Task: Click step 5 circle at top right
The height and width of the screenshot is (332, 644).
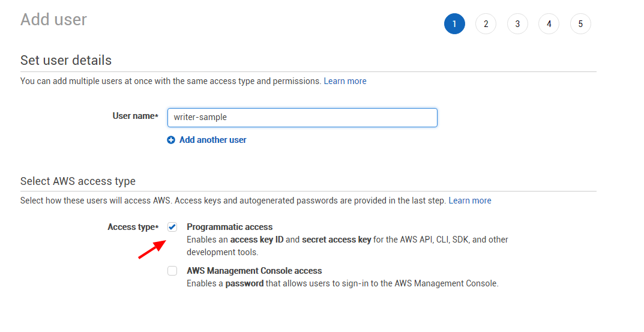Action: pyautogui.click(x=580, y=24)
